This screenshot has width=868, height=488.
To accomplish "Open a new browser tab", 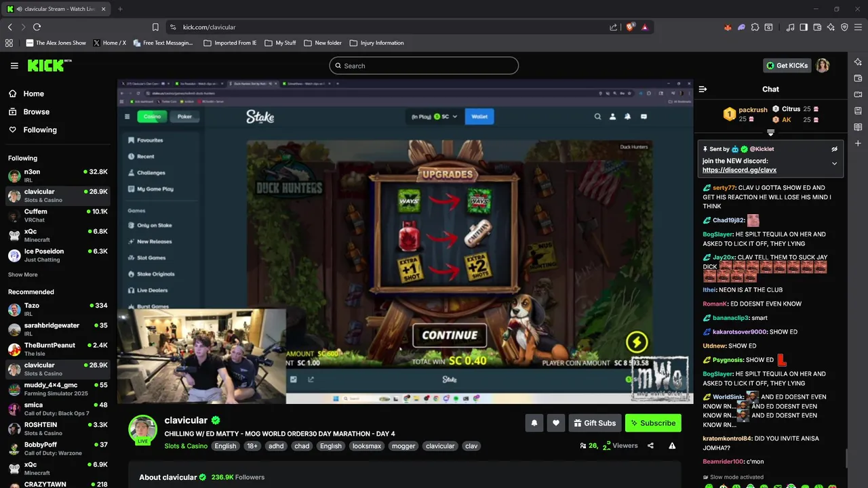I will [x=120, y=9].
